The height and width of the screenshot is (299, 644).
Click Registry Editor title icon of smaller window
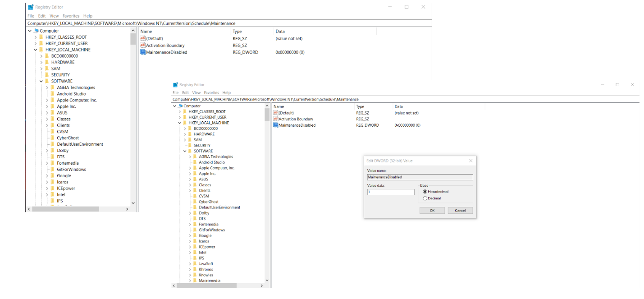click(31, 7)
